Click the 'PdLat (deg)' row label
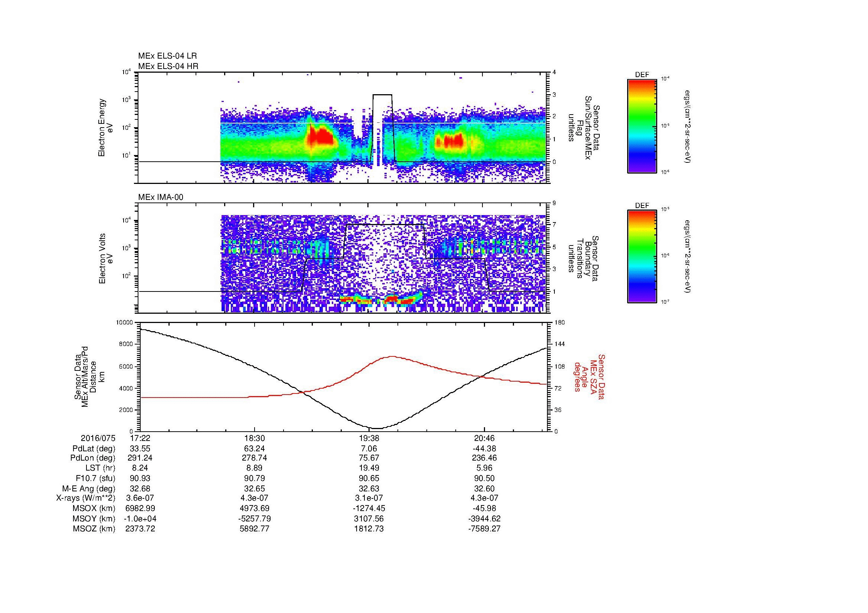 [x=94, y=449]
